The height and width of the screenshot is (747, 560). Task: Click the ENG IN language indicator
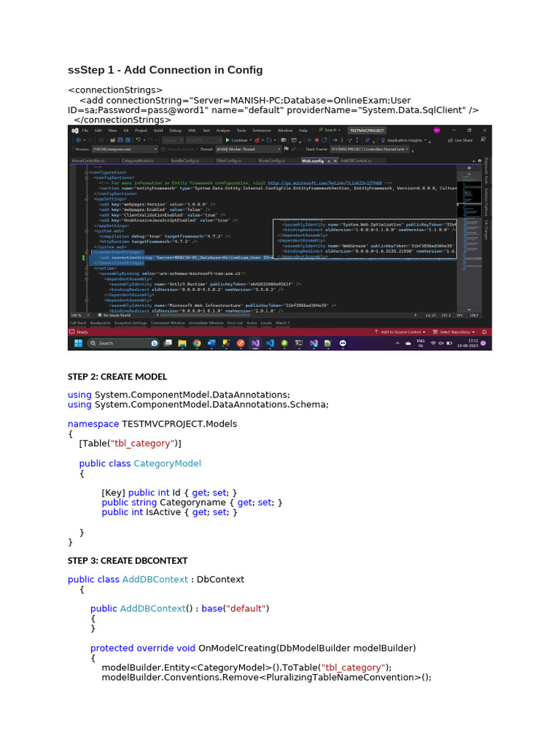point(421,343)
